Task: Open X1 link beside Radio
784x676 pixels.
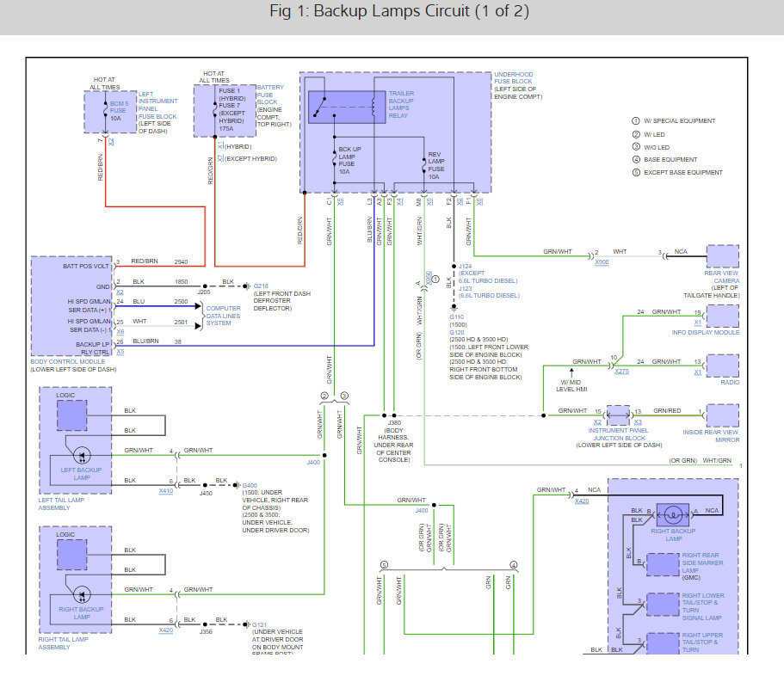Action: pyautogui.click(x=697, y=372)
